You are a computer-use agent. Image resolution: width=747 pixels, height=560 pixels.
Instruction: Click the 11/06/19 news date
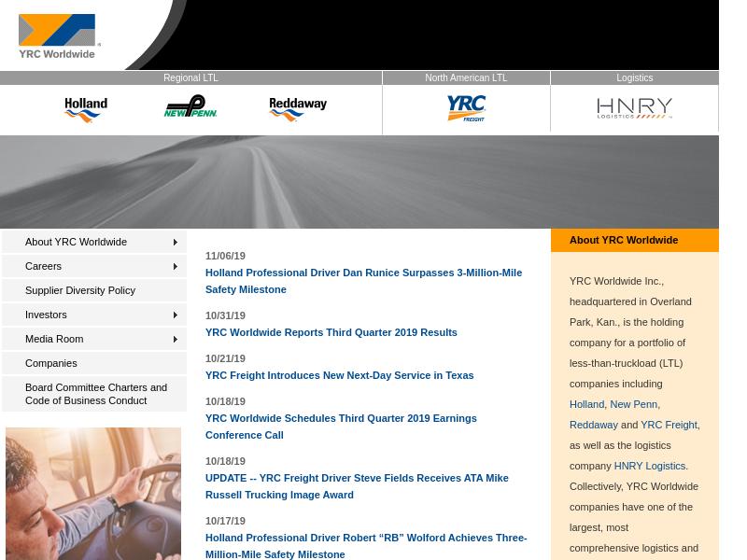225,256
